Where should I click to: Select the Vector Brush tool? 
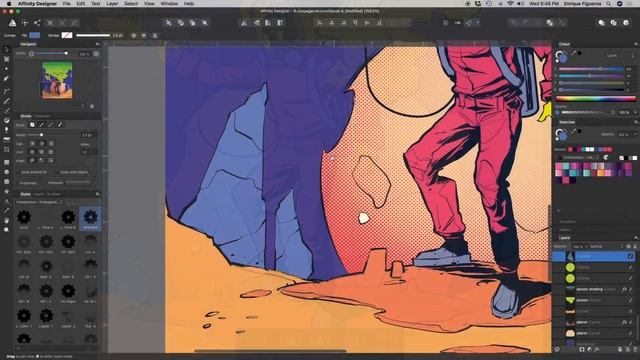pyautogui.click(x=6, y=111)
